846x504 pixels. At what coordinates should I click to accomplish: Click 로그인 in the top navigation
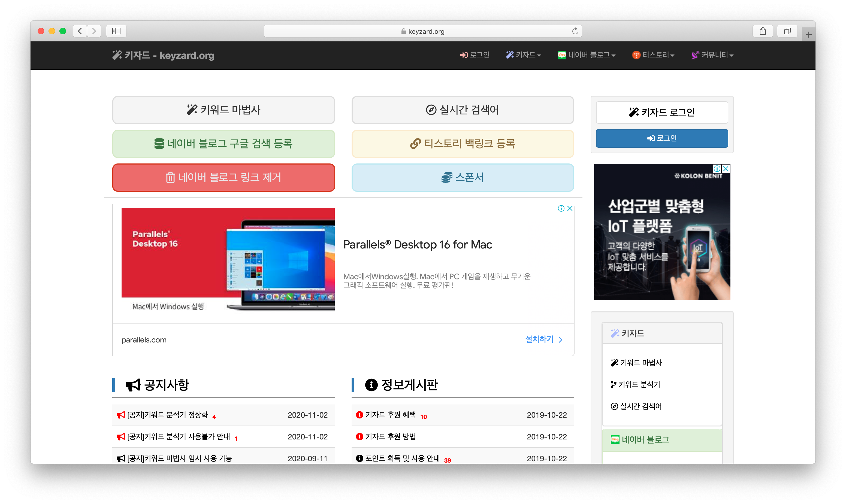click(475, 55)
